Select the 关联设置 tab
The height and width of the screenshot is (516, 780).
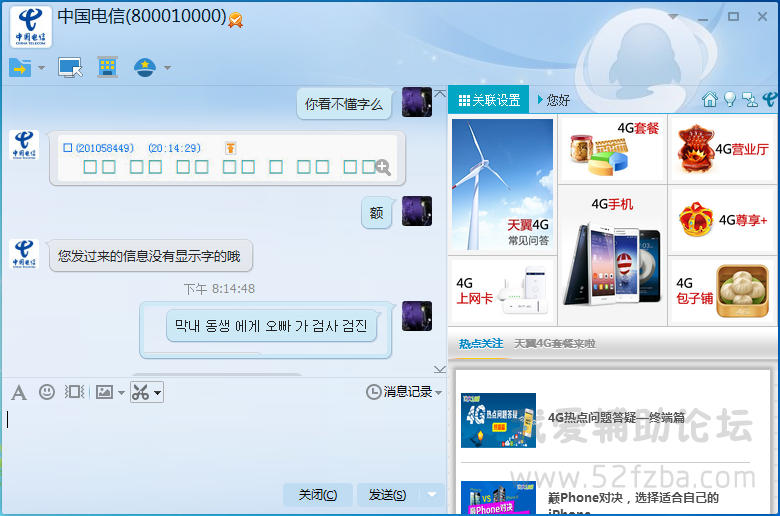point(489,100)
